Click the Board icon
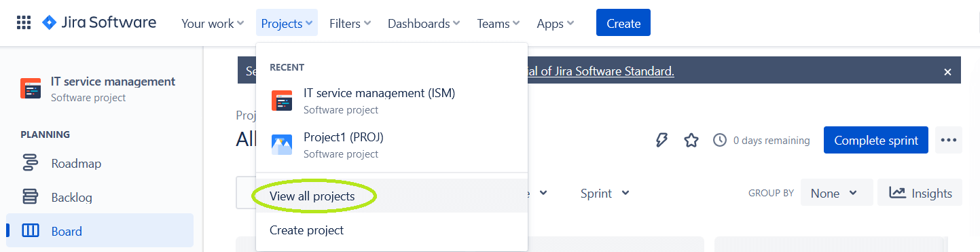 tap(31, 231)
